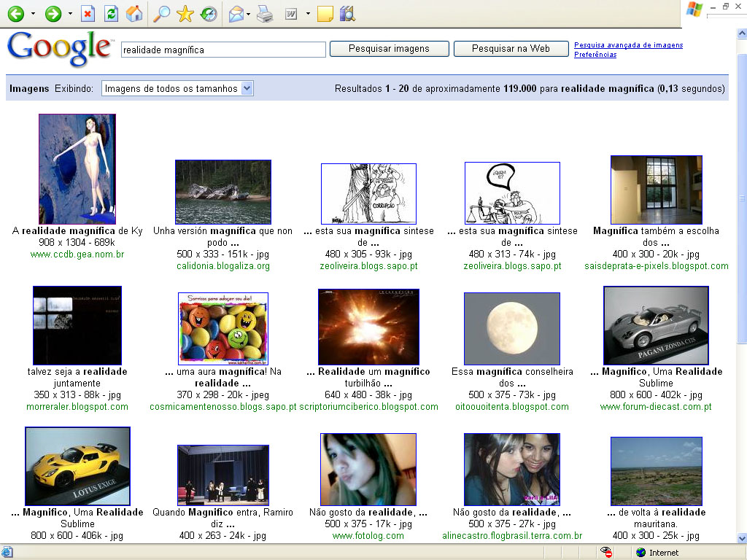Expand the Back button history dropdown arrow
This screenshot has width=747, height=560.
pos(33,13)
